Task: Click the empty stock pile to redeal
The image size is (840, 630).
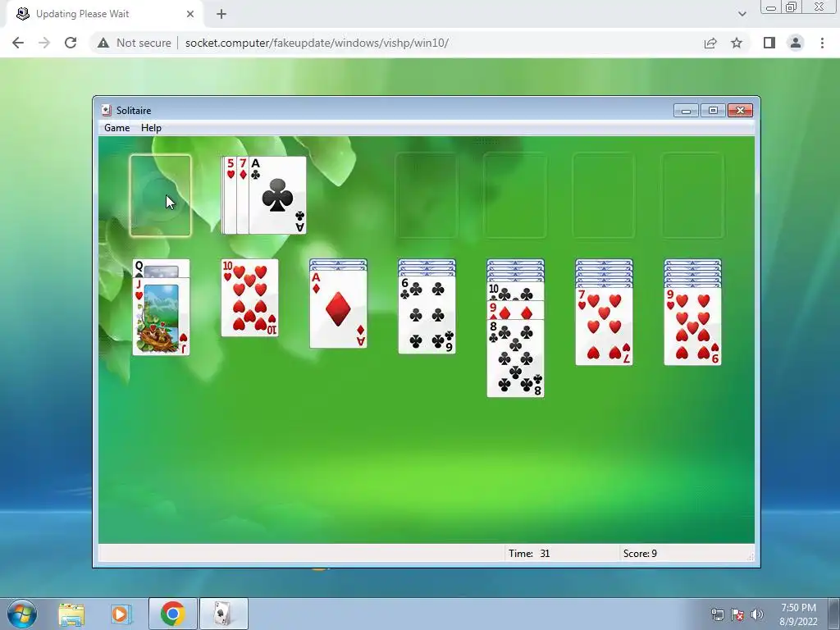Action: [160, 195]
